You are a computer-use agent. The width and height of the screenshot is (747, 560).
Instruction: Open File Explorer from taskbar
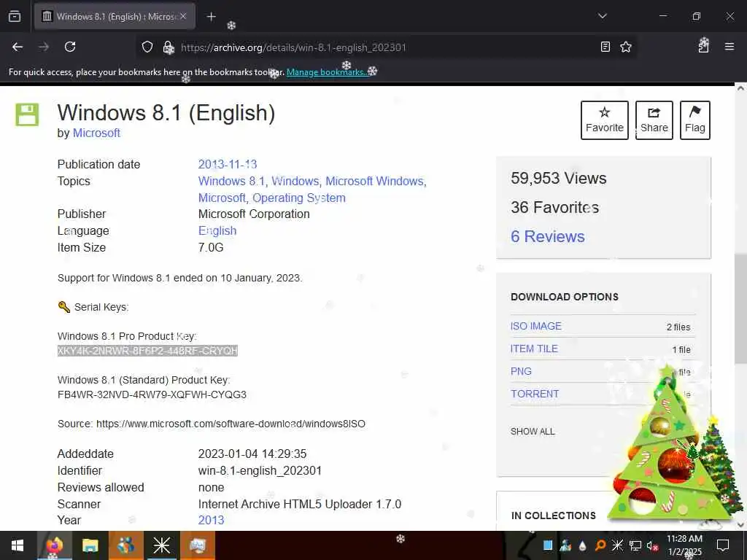coord(90,545)
